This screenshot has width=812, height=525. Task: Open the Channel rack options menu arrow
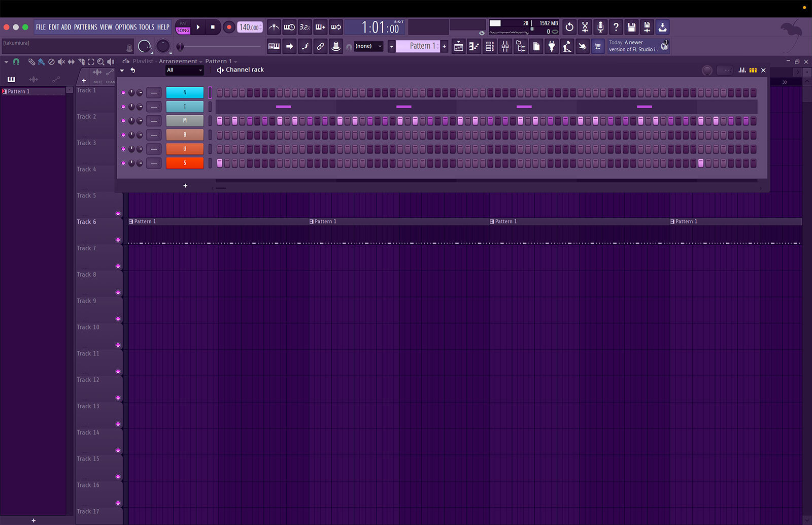tap(122, 70)
